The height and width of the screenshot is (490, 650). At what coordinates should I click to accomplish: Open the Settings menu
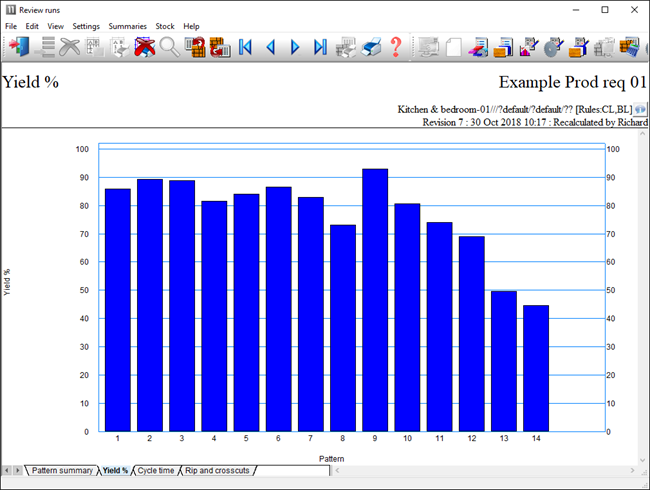(86, 26)
